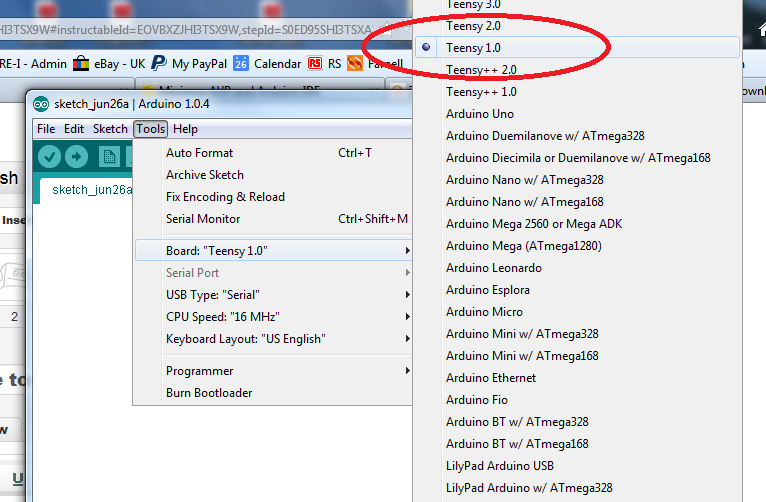The width and height of the screenshot is (766, 502).
Task: Select Teensy 2.0 board
Action: coord(577,26)
